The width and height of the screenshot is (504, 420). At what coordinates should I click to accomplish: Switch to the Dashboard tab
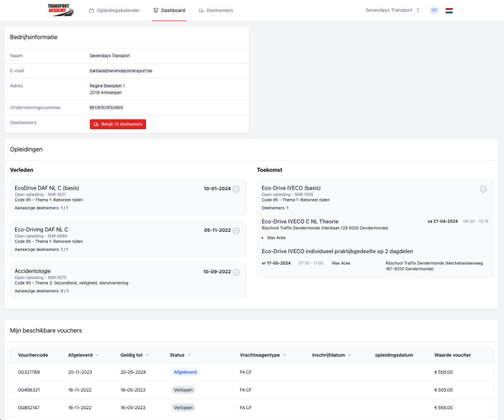(x=169, y=11)
